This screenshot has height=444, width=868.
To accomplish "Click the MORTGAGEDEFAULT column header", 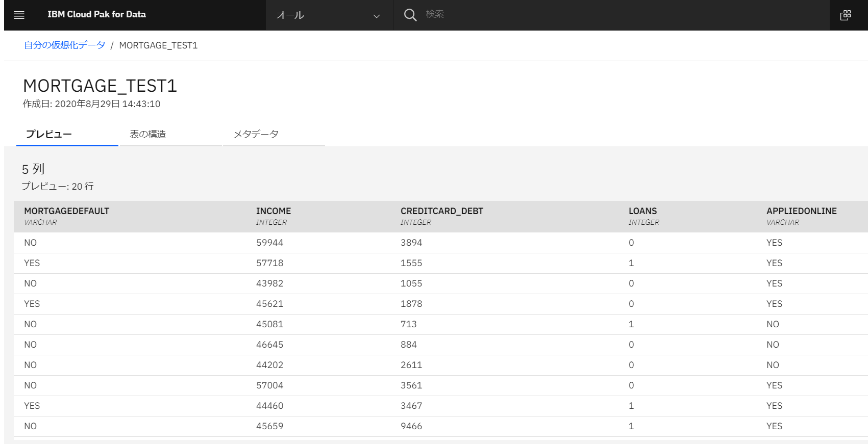I will tap(66, 211).
